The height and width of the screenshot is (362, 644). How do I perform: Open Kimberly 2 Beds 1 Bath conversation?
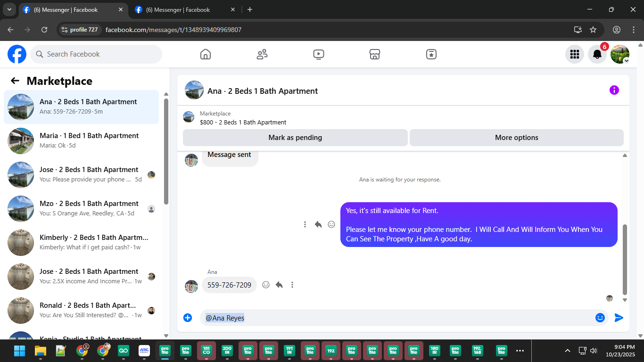[82, 243]
